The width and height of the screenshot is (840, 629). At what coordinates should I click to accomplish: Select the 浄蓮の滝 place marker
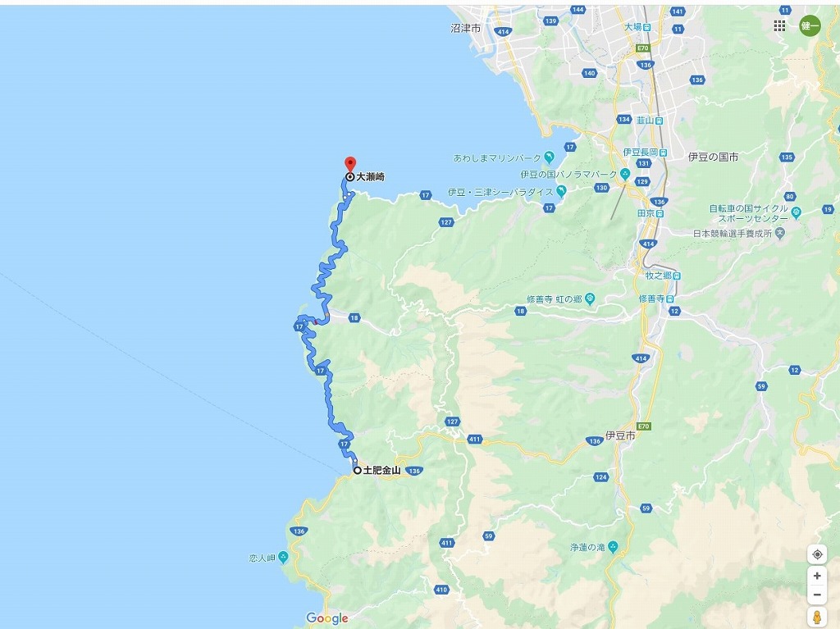(614, 547)
